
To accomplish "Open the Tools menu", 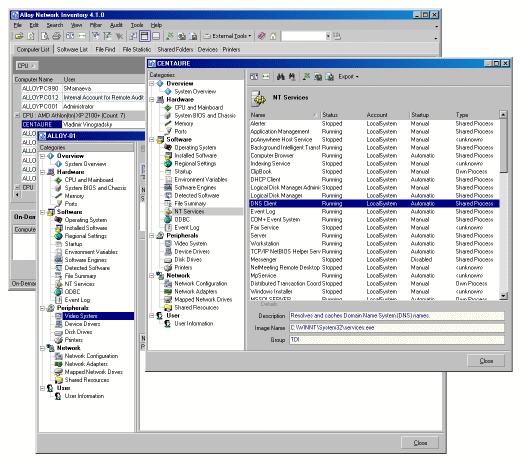I will pyautogui.click(x=137, y=25).
